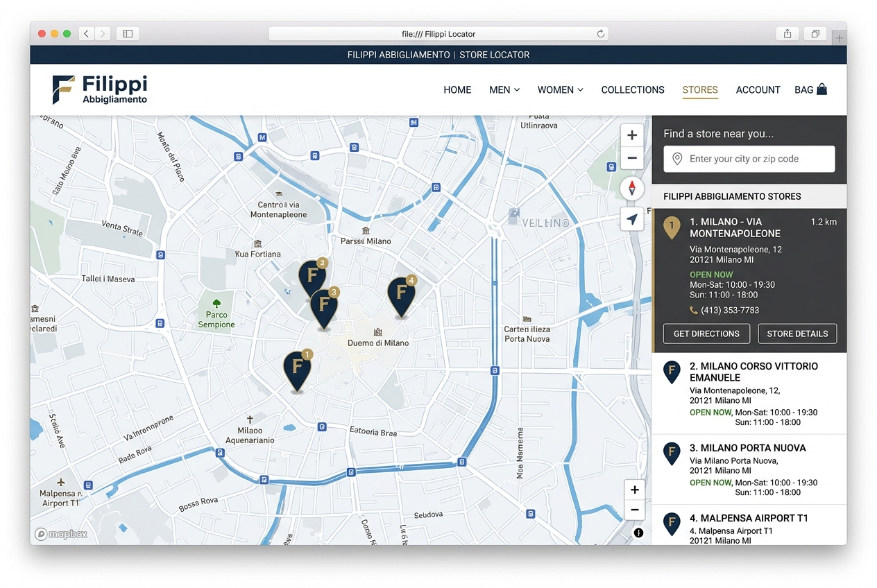This screenshot has width=877, height=588.
Task: Click the STORE DETAILS button
Action: 797,334
